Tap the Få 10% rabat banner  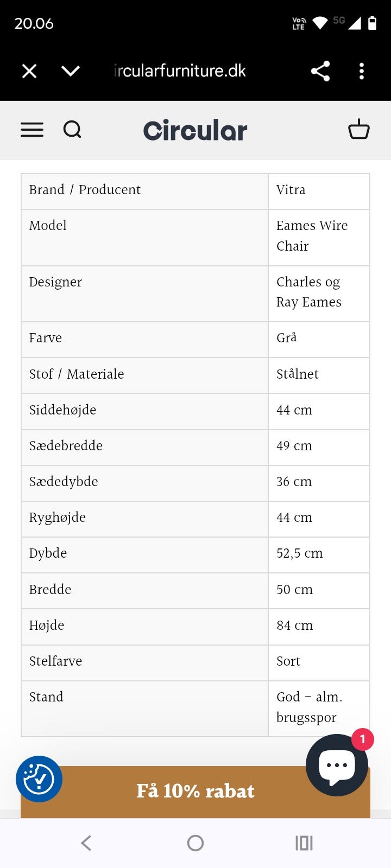tap(195, 792)
